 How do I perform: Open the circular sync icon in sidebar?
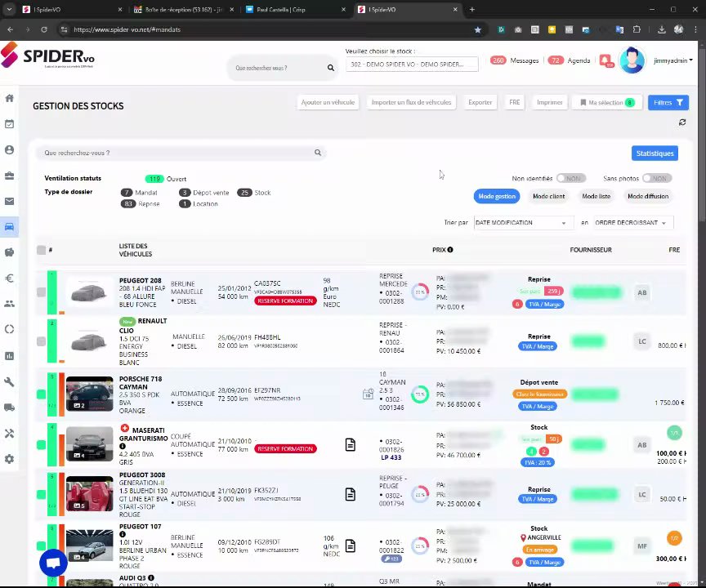click(10, 329)
